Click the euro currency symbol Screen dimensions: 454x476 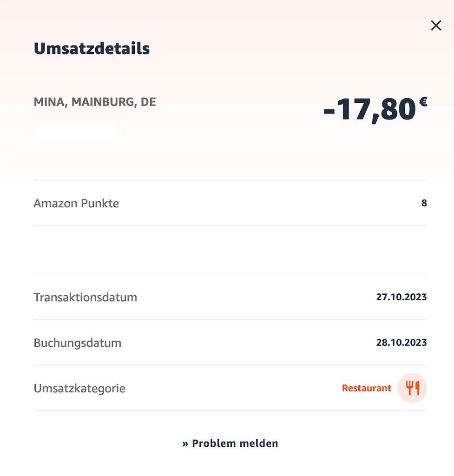pos(423,102)
